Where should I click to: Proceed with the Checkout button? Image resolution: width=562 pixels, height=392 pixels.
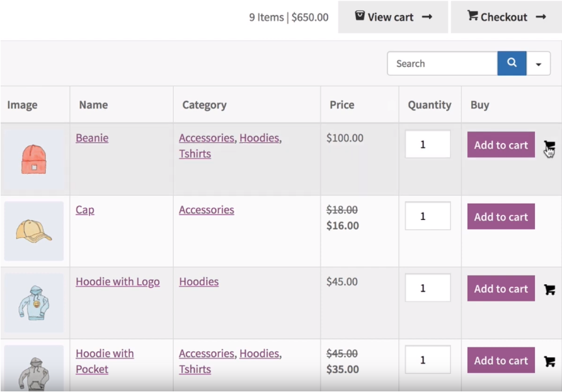click(506, 17)
